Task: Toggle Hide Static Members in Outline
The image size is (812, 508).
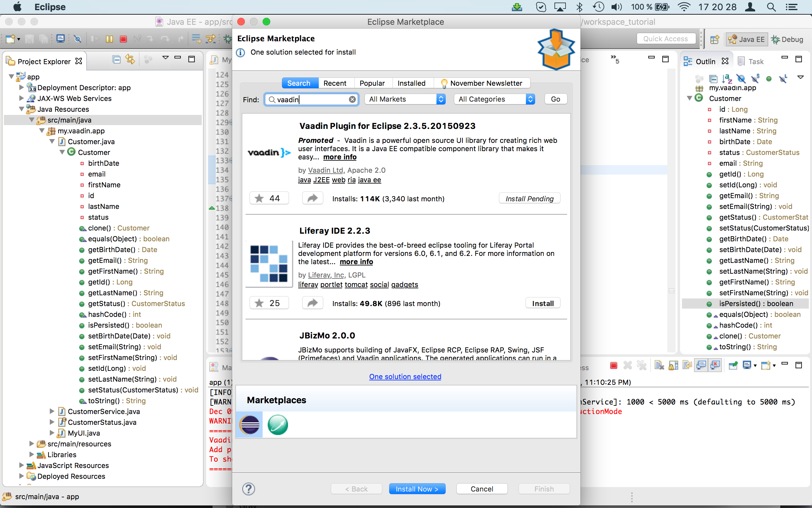Action: click(755, 79)
